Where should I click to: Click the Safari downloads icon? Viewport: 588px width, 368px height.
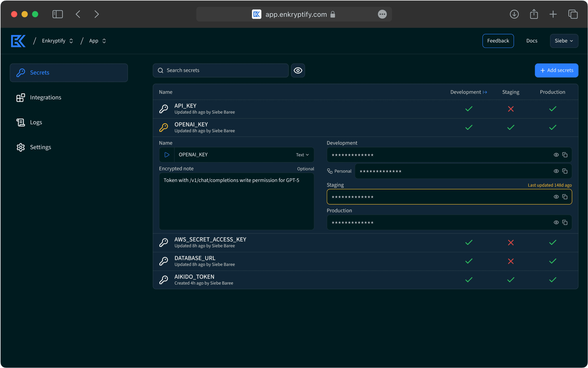tap(514, 14)
